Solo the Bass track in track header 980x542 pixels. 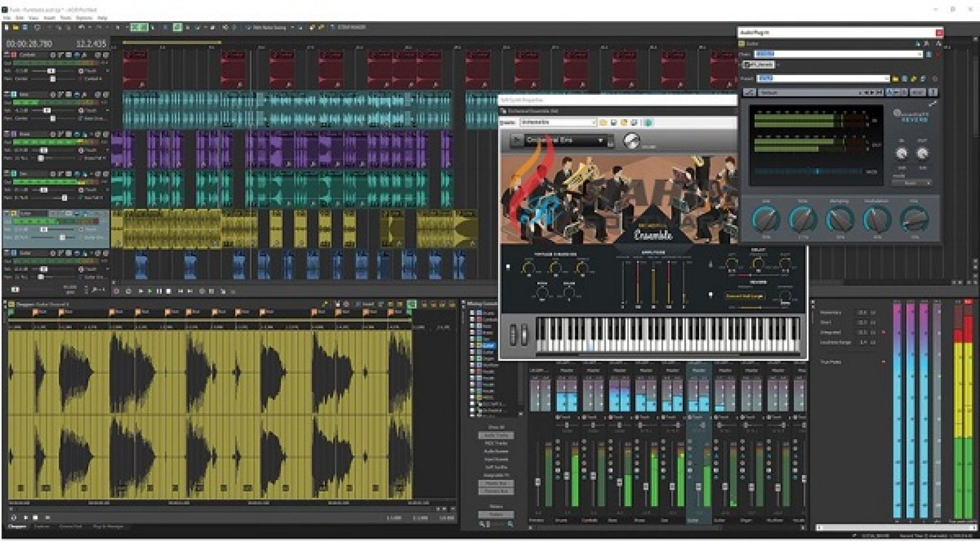tap(105, 94)
